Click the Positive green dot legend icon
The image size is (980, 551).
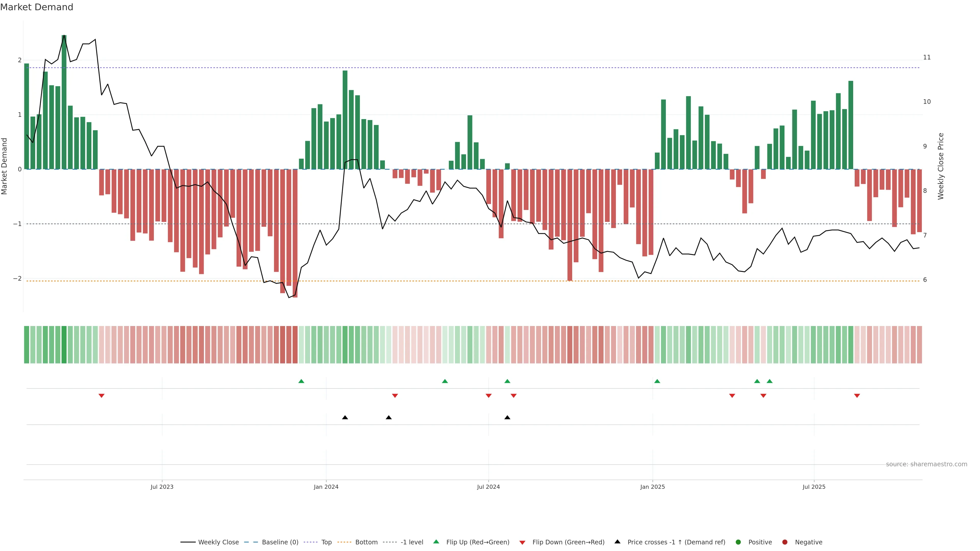738,542
